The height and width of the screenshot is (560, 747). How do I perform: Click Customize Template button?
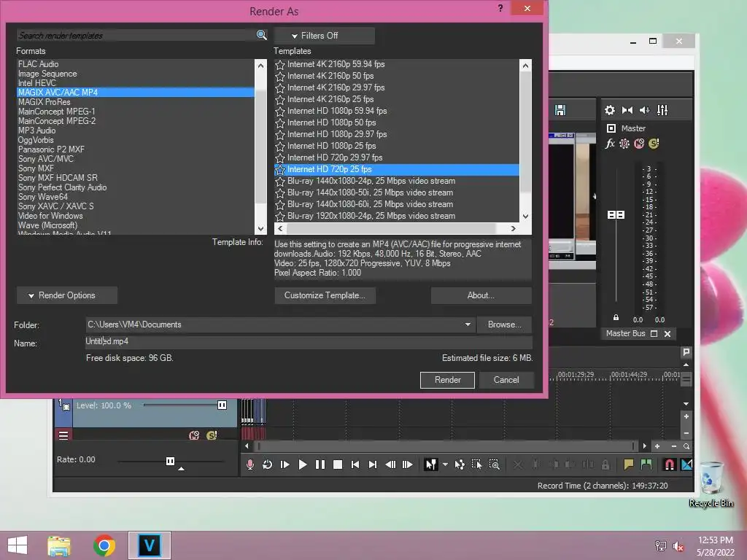pyautogui.click(x=325, y=295)
